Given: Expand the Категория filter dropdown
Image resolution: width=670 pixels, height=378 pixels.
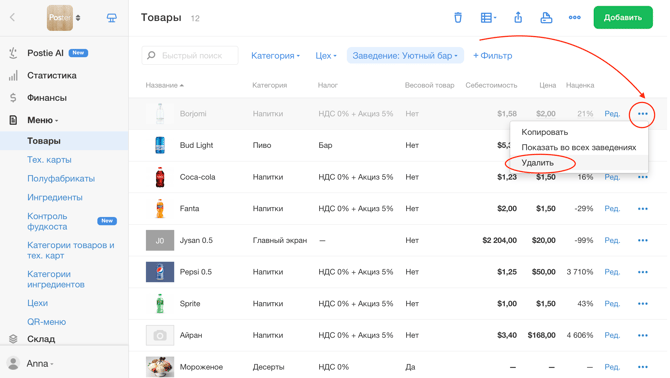Looking at the screenshot, I should pos(275,56).
